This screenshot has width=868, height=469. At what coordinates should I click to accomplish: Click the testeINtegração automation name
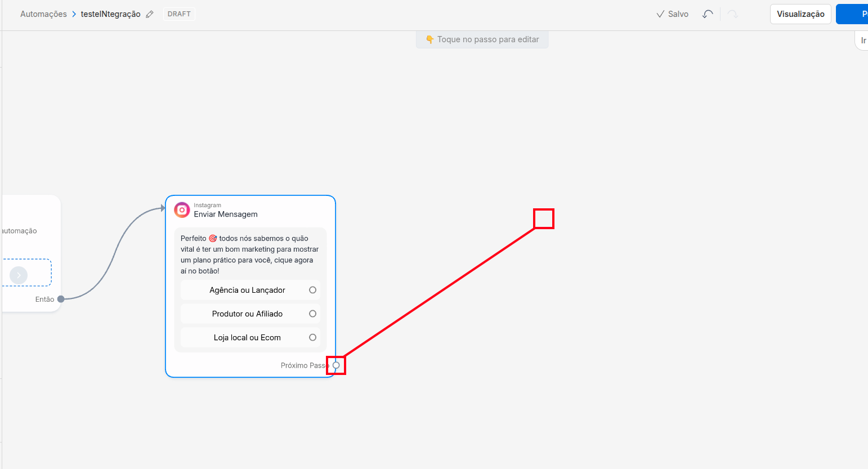point(110,14)
